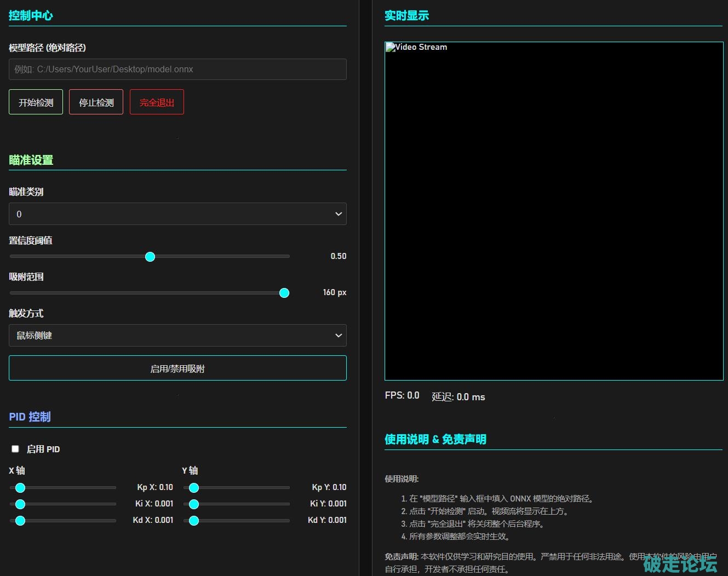Click the chevron arrow of 瞄准类别 dropdown
Screen dimensions: 728x576
point(339,214)
